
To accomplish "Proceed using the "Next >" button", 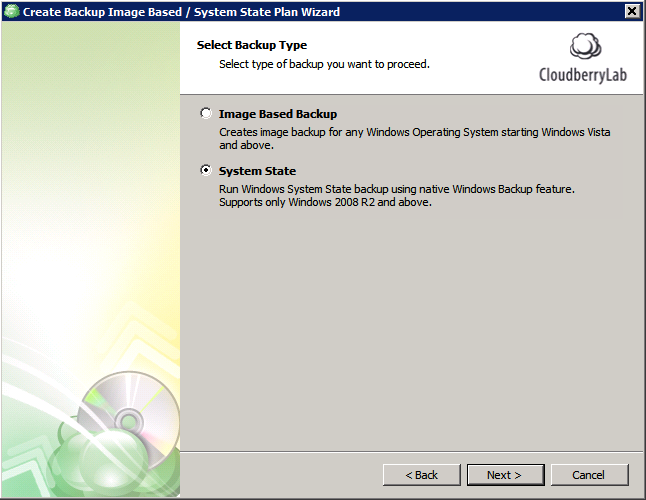I will pyautogui.click(x=505, y=475).
